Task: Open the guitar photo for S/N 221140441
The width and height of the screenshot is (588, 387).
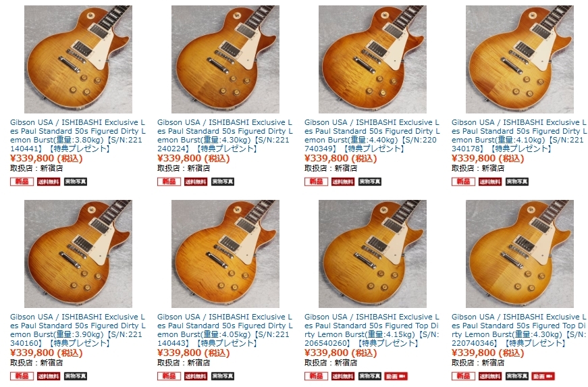Action: [78, 59]
